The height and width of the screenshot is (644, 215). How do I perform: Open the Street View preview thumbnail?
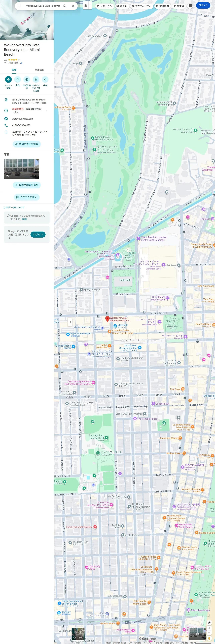197,634
